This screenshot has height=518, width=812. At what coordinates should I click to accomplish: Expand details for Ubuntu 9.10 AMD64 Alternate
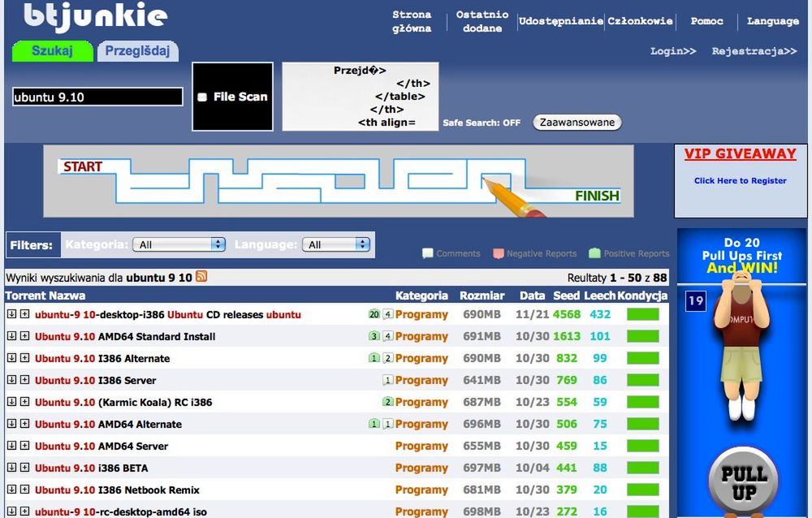24,423
